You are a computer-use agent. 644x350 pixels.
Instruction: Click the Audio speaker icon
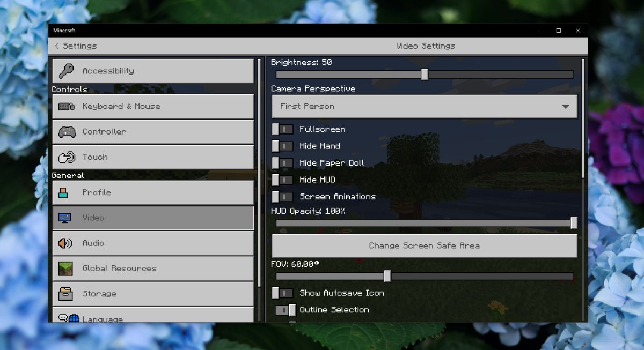point(64,243)
